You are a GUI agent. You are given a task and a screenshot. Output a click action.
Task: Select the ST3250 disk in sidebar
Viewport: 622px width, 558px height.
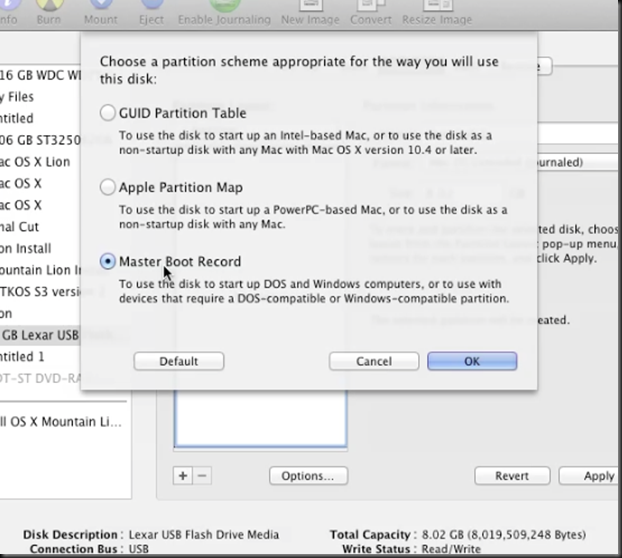coord(40,140)
